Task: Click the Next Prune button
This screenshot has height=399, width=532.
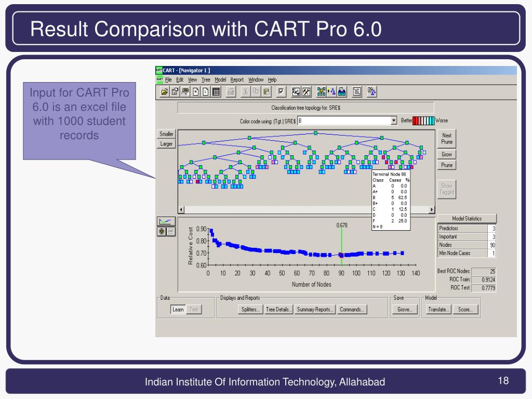Action: click(446, 138)
